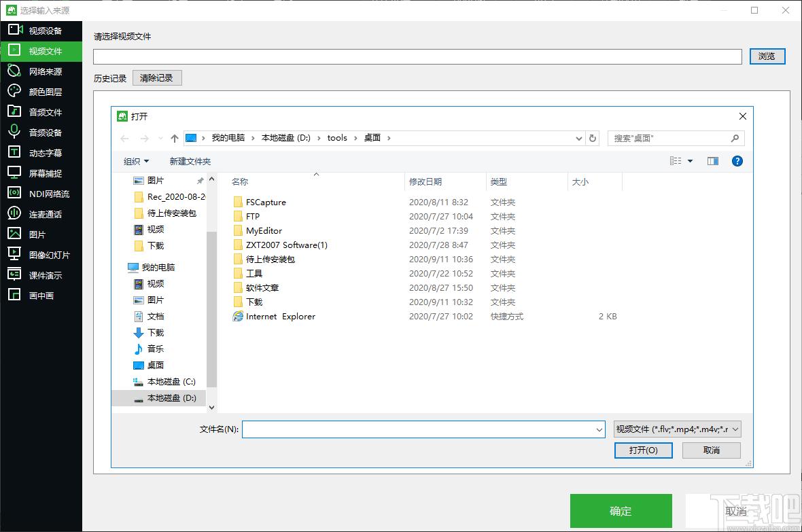Viewport: 802px width, 532px height.
Task: Expand the view options dropdown arrow
Action: 690,161
